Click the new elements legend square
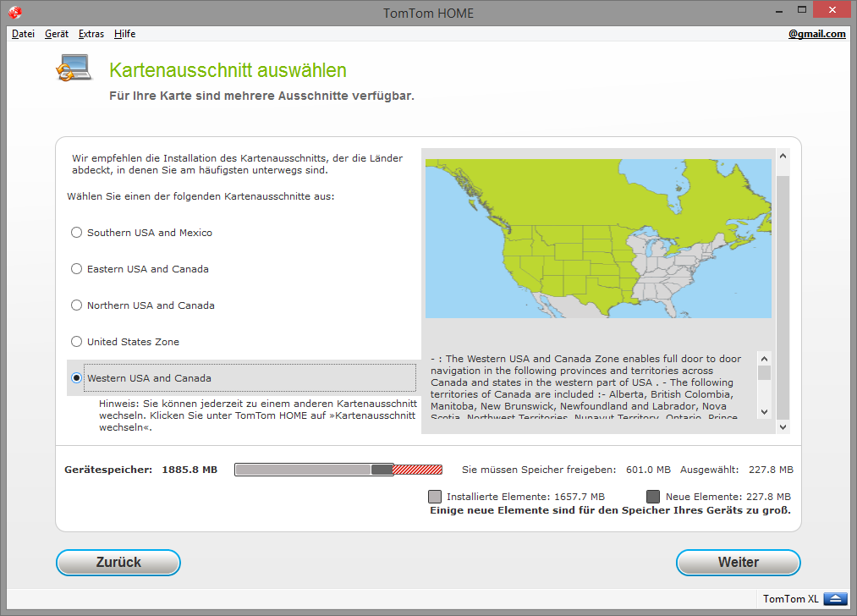This screenshot has height=616, width=857. [x=653, y=497]
